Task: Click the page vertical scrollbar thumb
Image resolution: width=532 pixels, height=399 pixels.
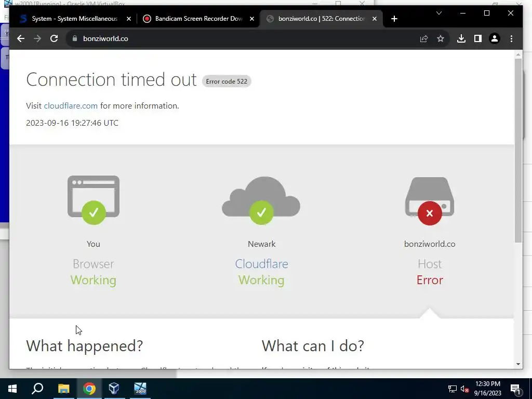Action: point(518,150)
